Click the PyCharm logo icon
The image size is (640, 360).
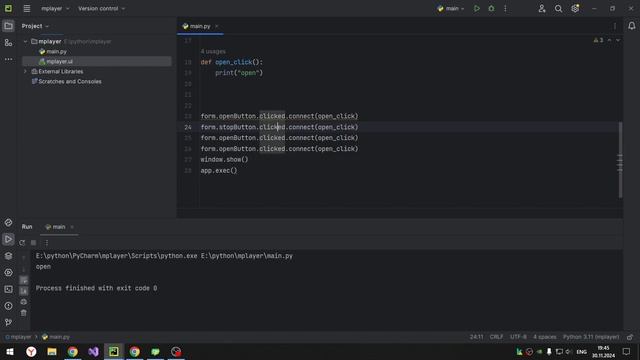8,8
